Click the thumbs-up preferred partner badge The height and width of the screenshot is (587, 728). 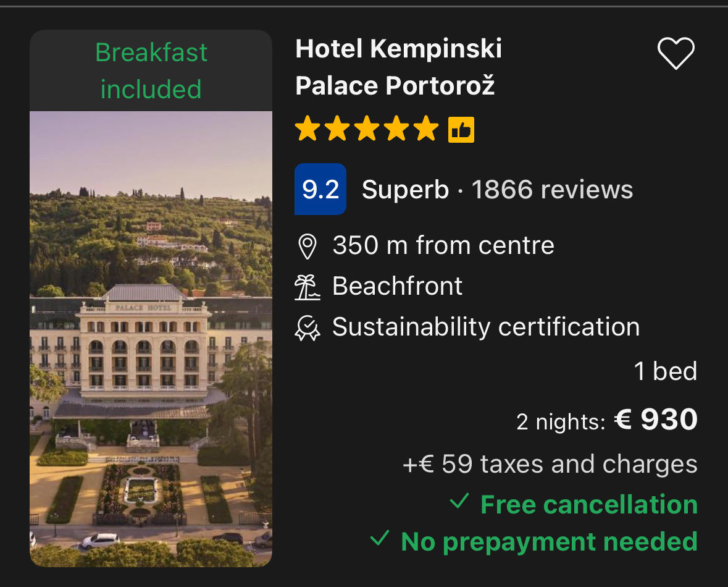coord(461,130)
